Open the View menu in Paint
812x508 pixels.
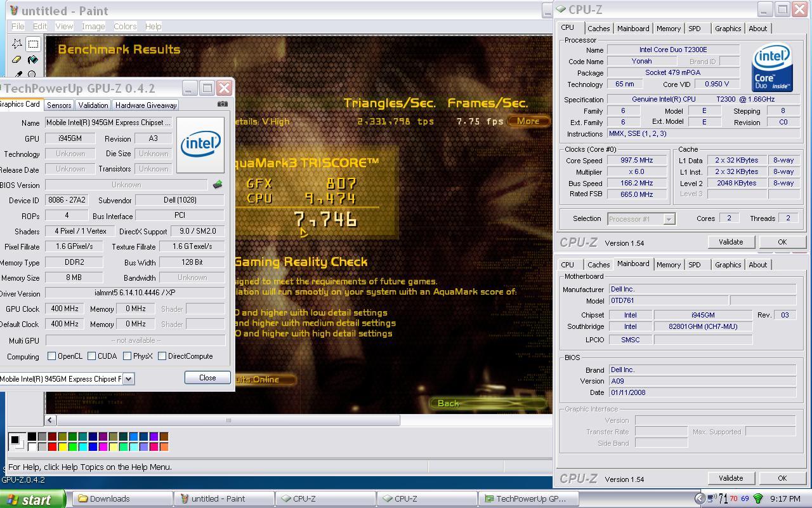(x=64, y=26)
